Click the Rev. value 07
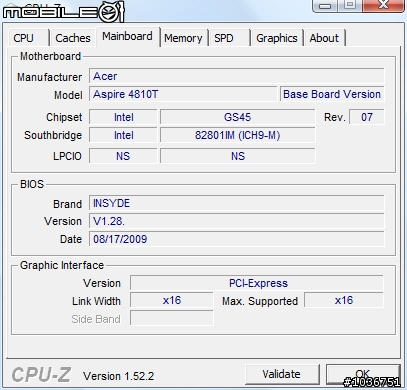407x390 pixels. click(x=367, y=117)
